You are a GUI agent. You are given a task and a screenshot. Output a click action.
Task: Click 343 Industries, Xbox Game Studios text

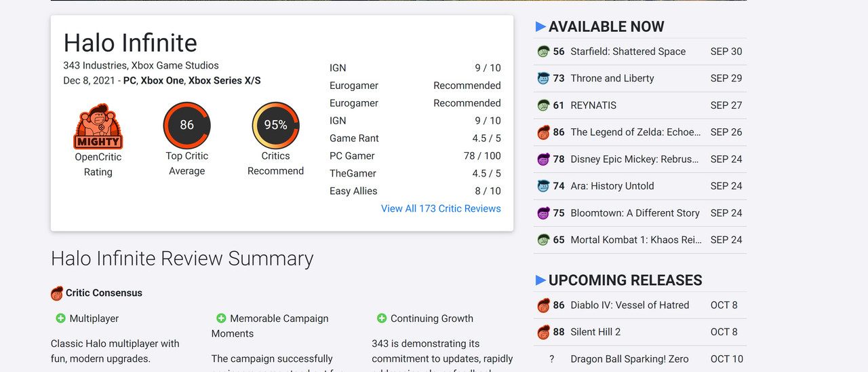141,66
